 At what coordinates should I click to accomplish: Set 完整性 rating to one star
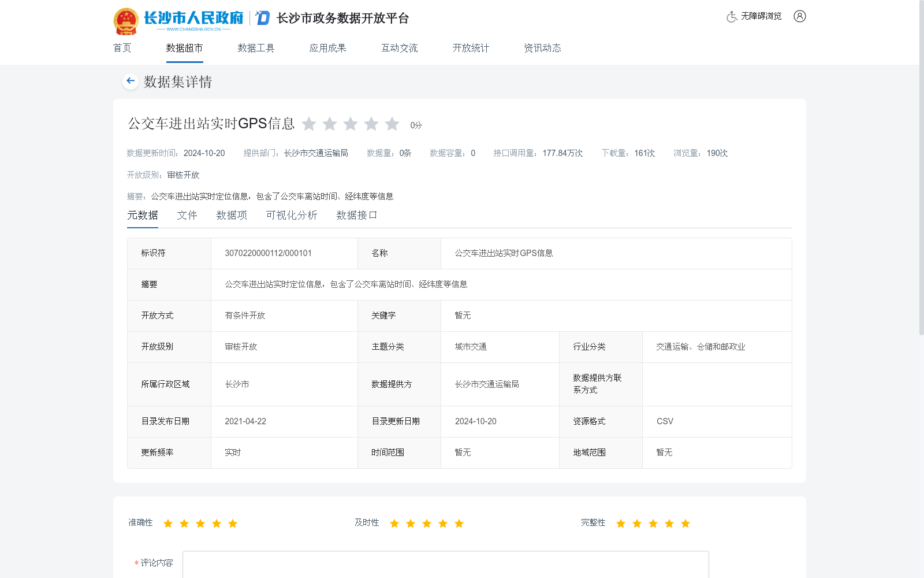click(621, 523)
